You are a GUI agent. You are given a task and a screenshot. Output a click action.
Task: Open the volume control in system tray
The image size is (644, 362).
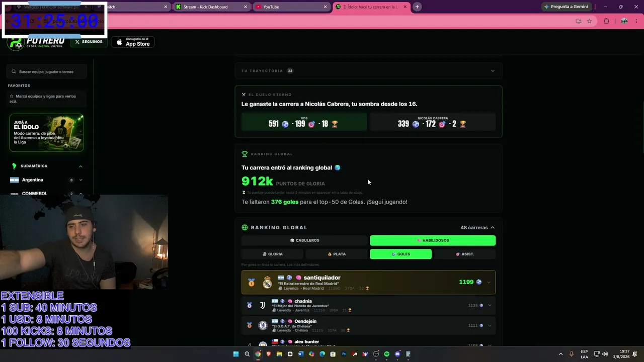(x=605, y=354)
